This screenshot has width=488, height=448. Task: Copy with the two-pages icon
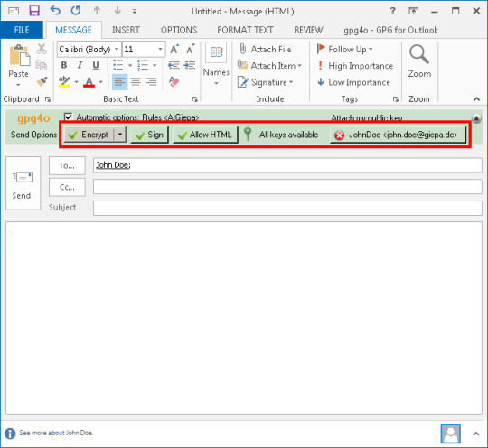(41, 65)
